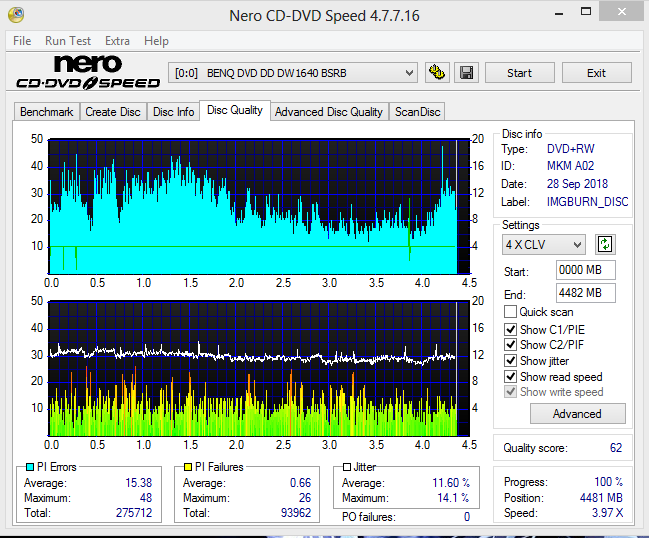Uncheck Show read speed checkbox
The image size is (649, 538).
[x=510, y=376]
